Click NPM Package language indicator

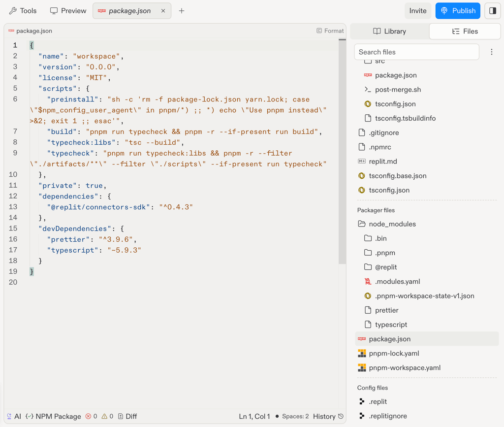(53, 416)
